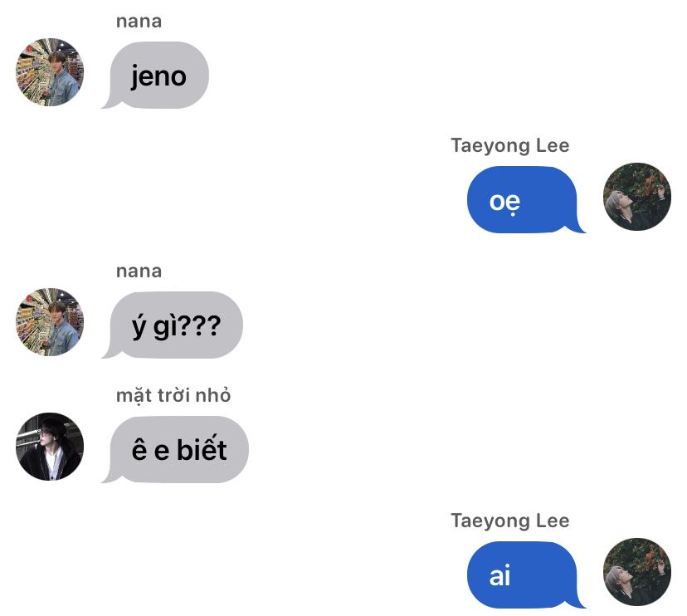Select the word 'jeno' in the first bubble
Image resolution: width=687 pixels, height=616 pixels.
click(158, 76)
